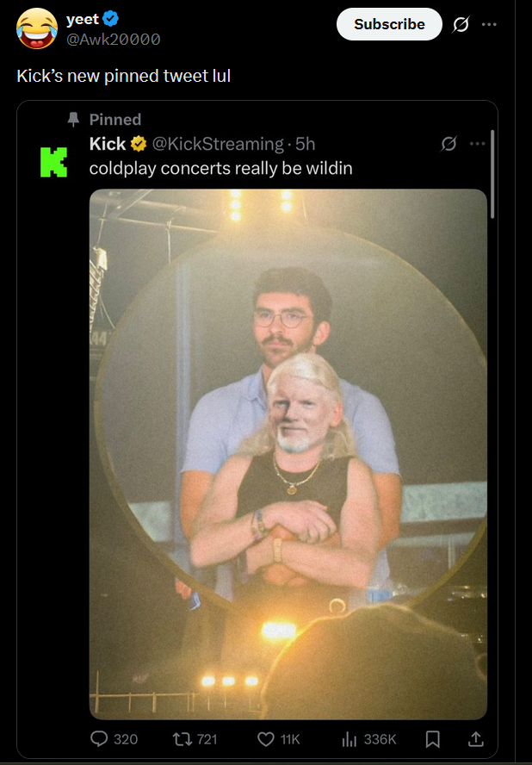Open the green Kick logo avatar
The image size is (532, 765).
[53, 162]
